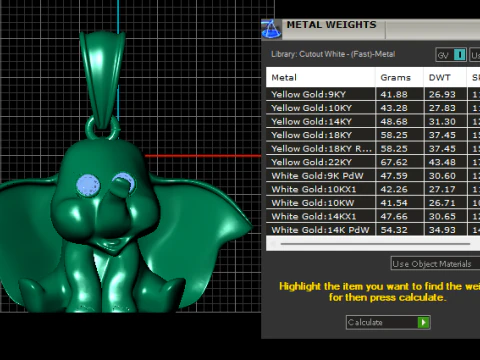The height and width of the screenshot is (360, 480).
Task: Click the horizontal scrollbar under metal table
Action: pyautogui.click(x=375, y=244)
